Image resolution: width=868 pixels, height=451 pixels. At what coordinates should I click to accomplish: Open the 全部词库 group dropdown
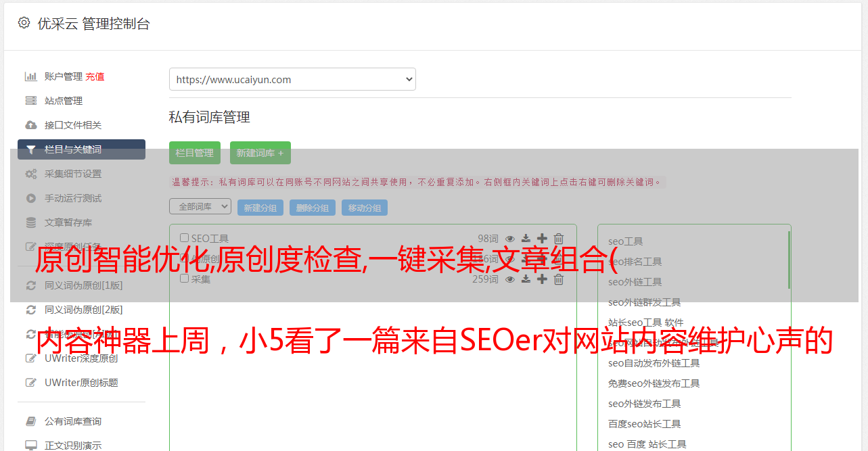pos(200,206)
